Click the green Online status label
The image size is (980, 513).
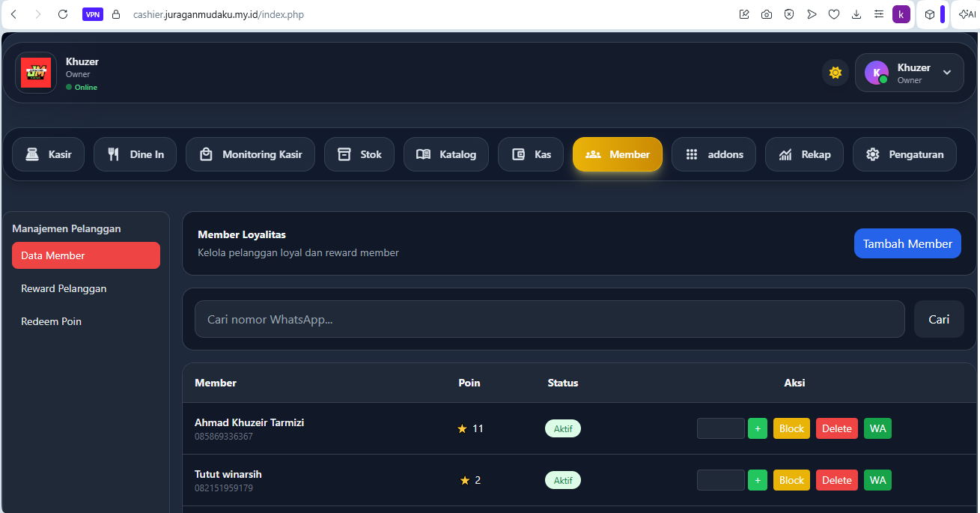pos(82,87)
